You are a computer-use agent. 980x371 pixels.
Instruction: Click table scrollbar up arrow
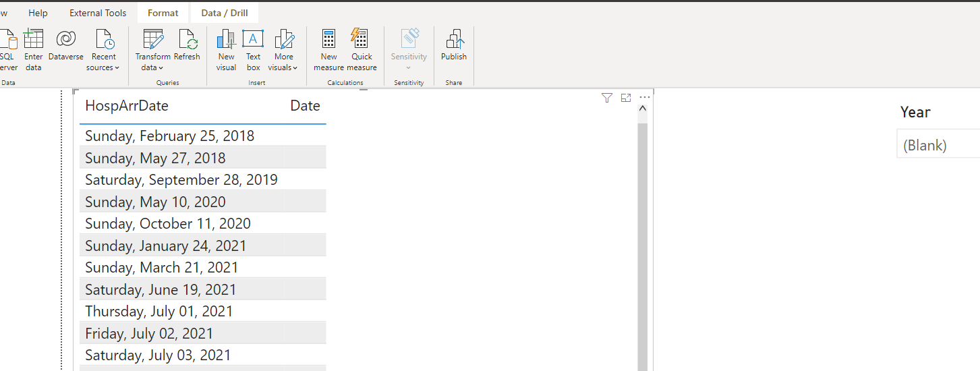pos(642,108)
